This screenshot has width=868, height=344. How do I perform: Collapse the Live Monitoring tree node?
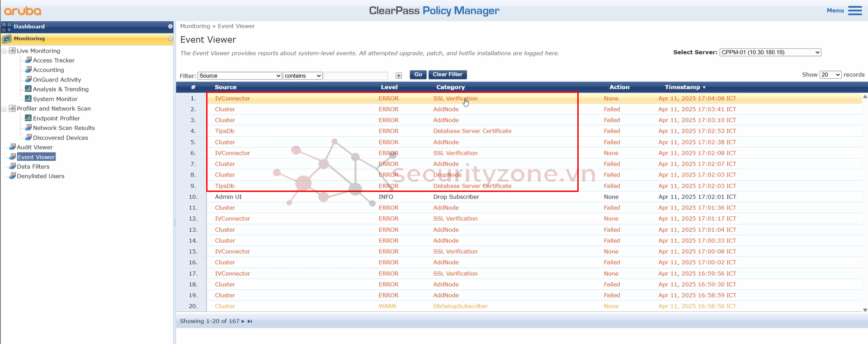[4, 51]
